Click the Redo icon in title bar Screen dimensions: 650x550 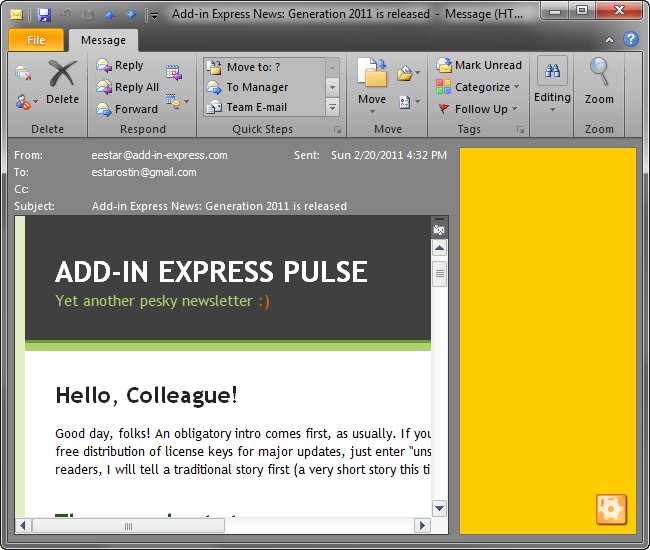[88, 15]
